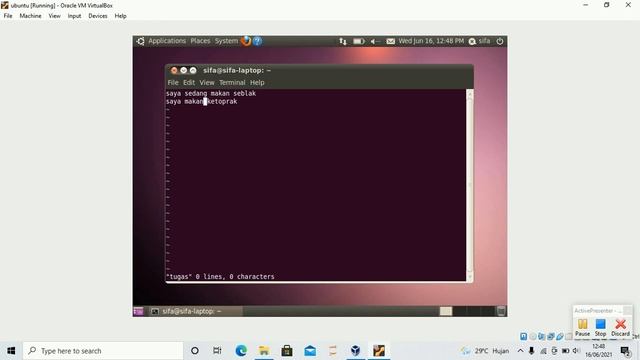Click the Ubuntu power session icon
The width and height of the screenshot is (640, 360).
click(x=500, y=41)
